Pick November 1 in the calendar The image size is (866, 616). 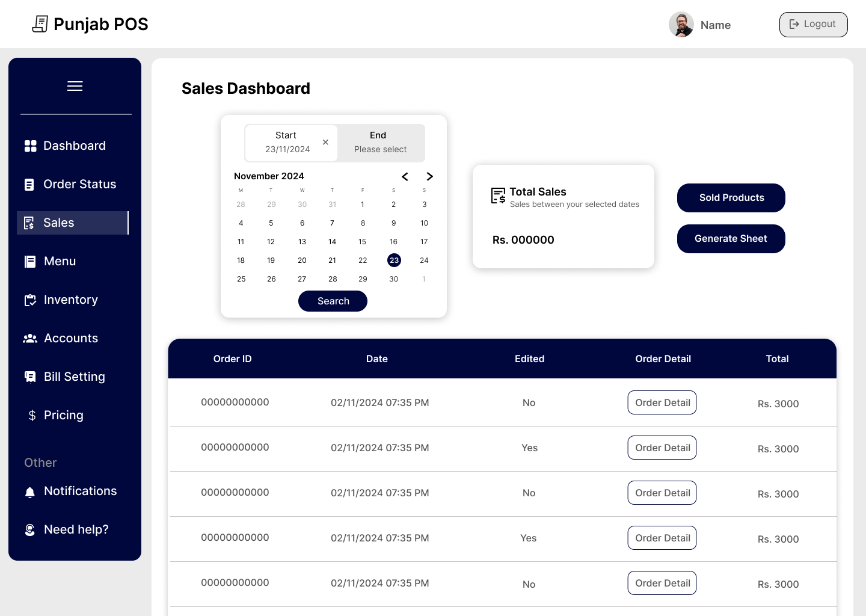[362, 205]
